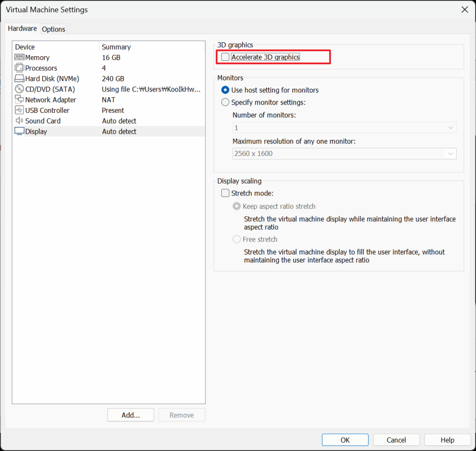Image resolution: width=476 pixels, height=451 pixels.
Task: Open the Number of monitors dropdown
Action: [x=344, y=128]
